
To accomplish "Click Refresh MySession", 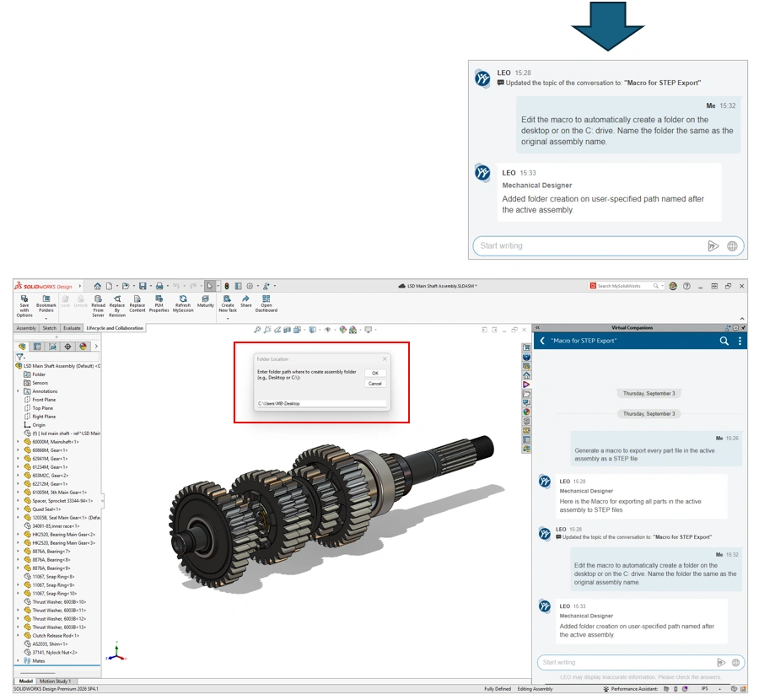I will pos(183,304).
